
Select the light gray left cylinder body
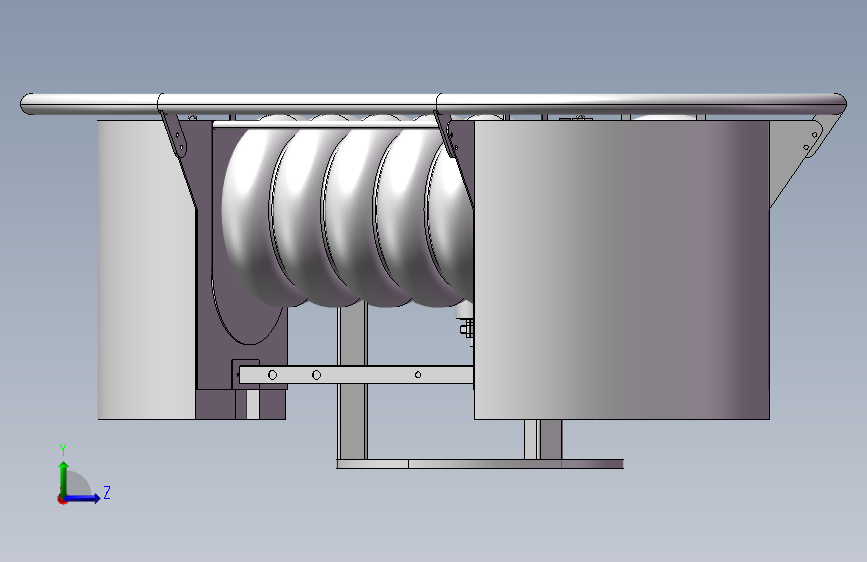(x=147, y=269)
